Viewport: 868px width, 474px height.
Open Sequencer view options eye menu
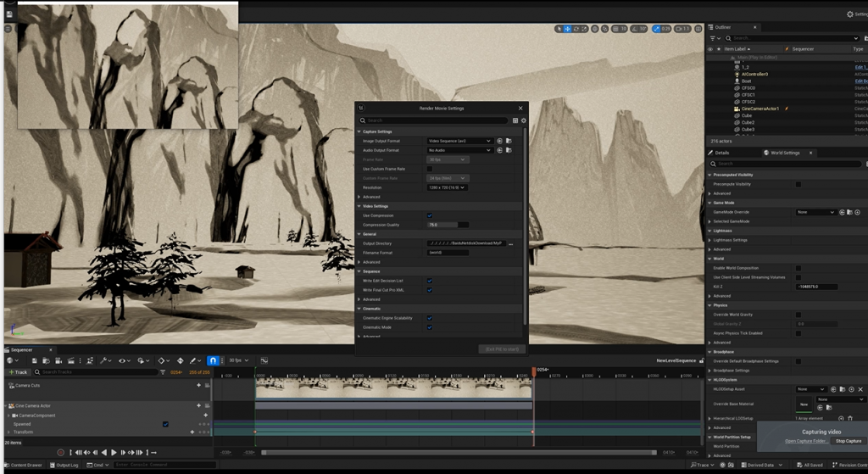(125, 360)
